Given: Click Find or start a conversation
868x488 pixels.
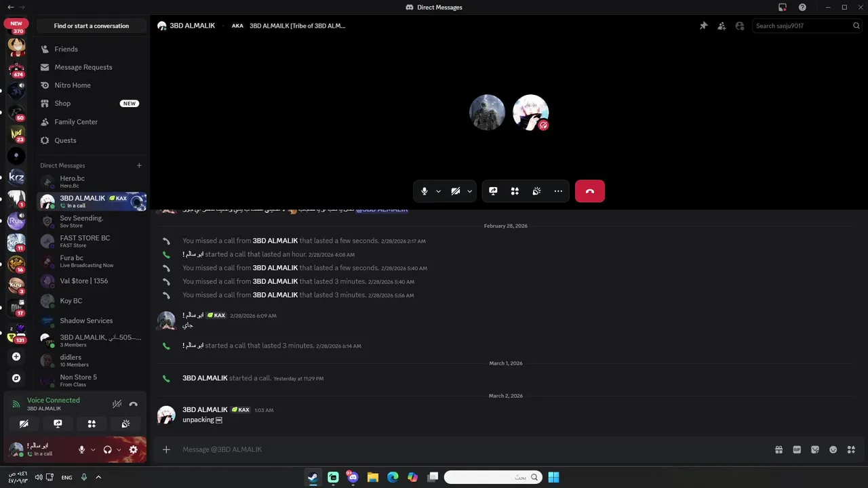Looking at the screenshot, I should [92, 26].
